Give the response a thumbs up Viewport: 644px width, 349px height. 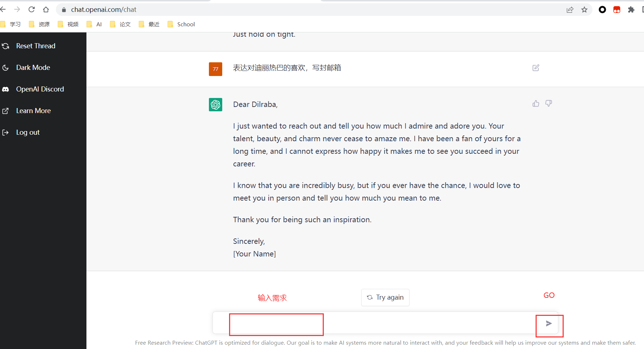click(x=536, y=104)
